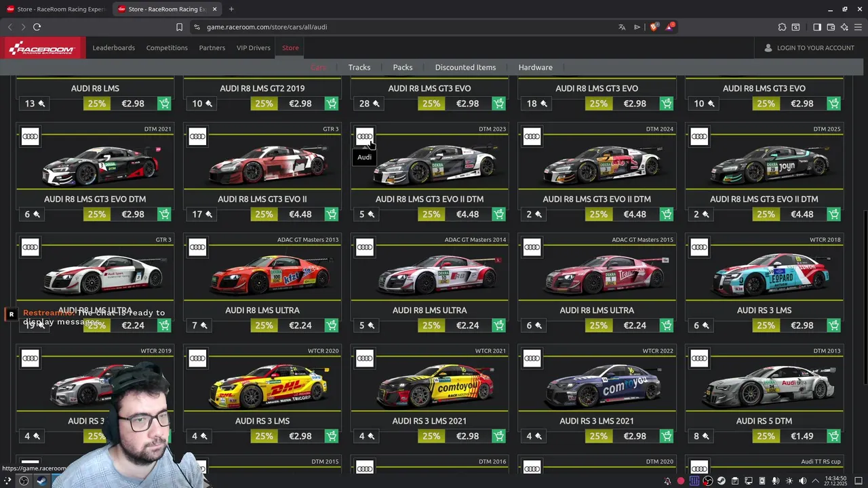Open the browser wallet icon

(831, 27)
